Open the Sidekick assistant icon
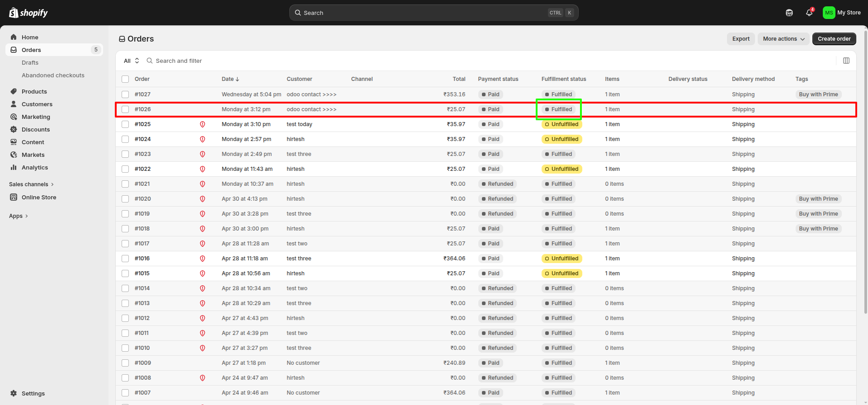 point(789,13)
